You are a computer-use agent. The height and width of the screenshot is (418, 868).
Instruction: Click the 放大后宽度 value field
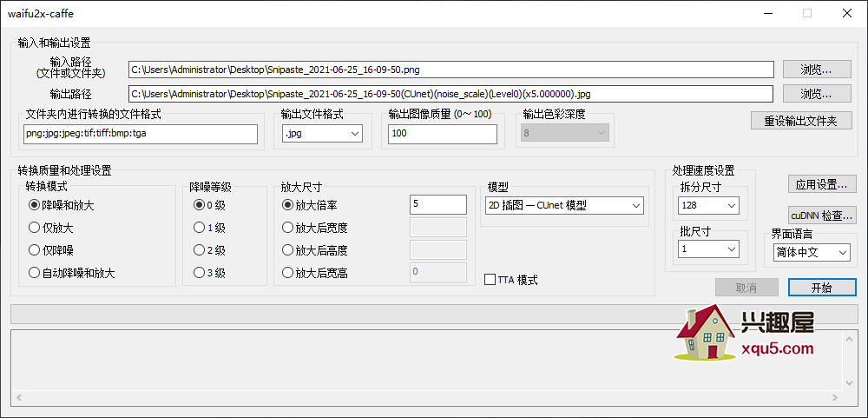point(438,228)
